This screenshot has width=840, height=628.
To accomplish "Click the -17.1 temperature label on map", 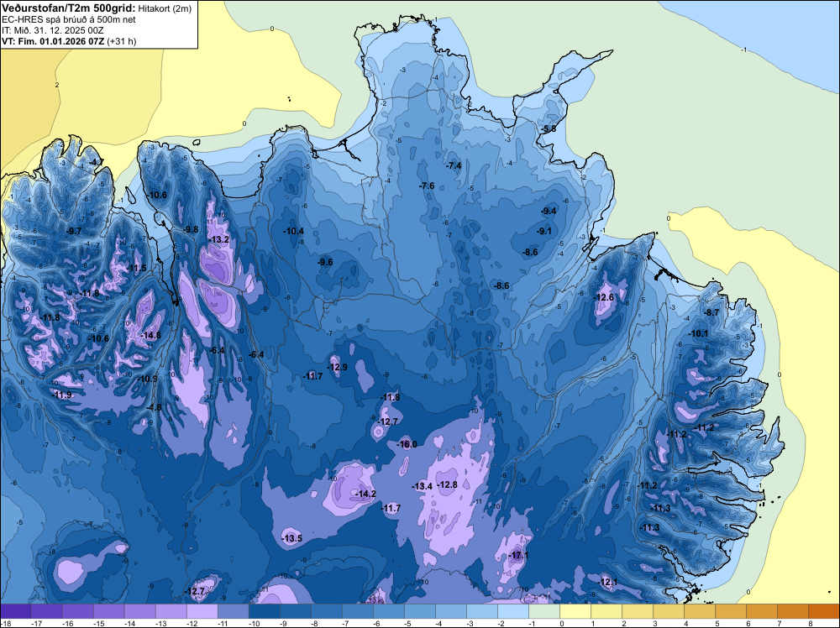I will tap(518, 556).
